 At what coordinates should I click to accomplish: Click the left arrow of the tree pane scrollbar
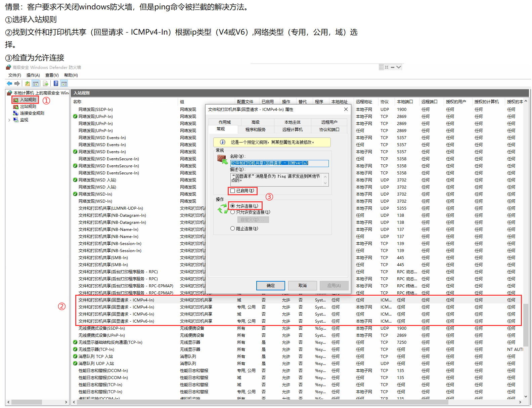click(8, 402)
